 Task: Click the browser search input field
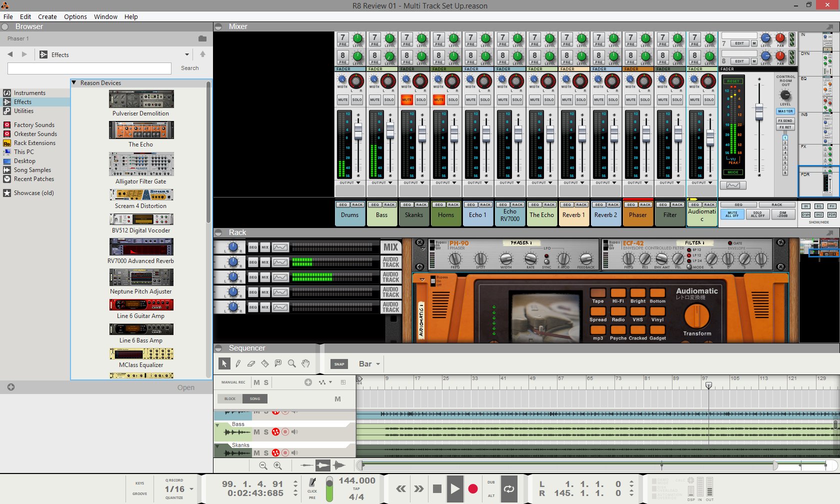(x=89, y=68)
